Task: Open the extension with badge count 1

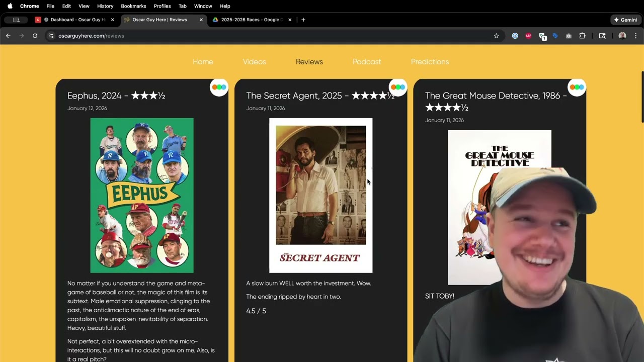Action: 542,36
